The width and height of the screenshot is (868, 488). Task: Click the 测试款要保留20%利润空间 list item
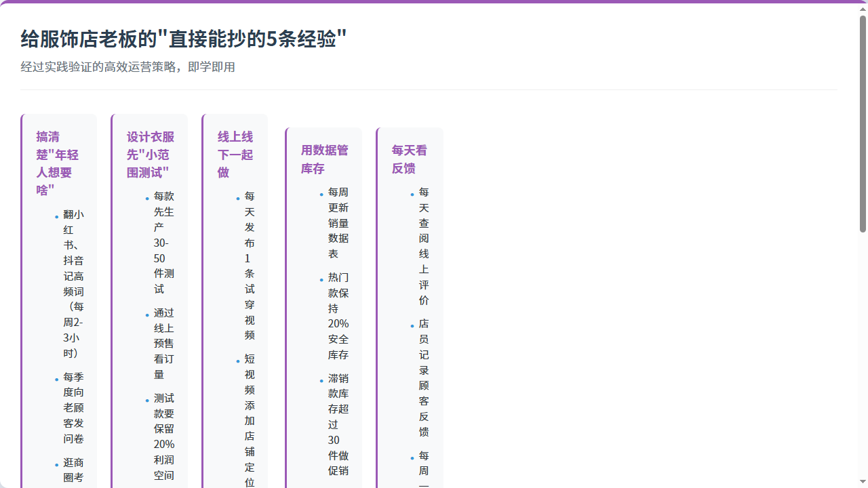point(164,437)
